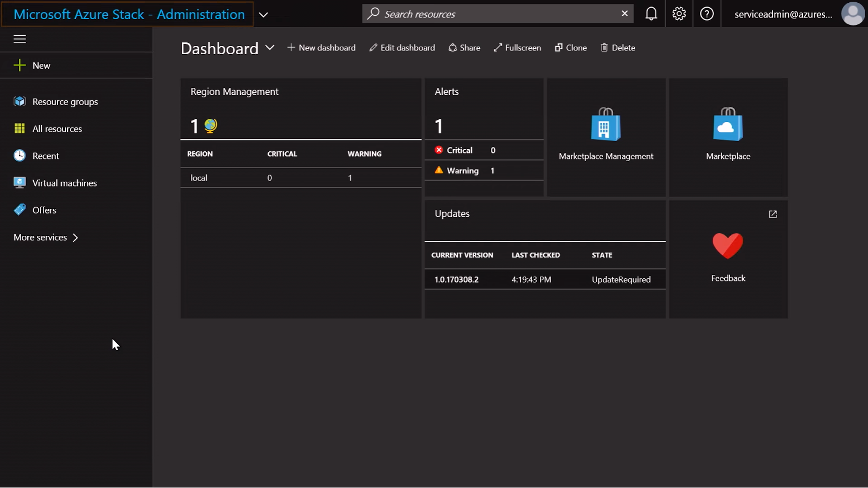Screen dimensions: 868x488
Task: Click the Critical alerts row label
Action: [x=459, y=150]
